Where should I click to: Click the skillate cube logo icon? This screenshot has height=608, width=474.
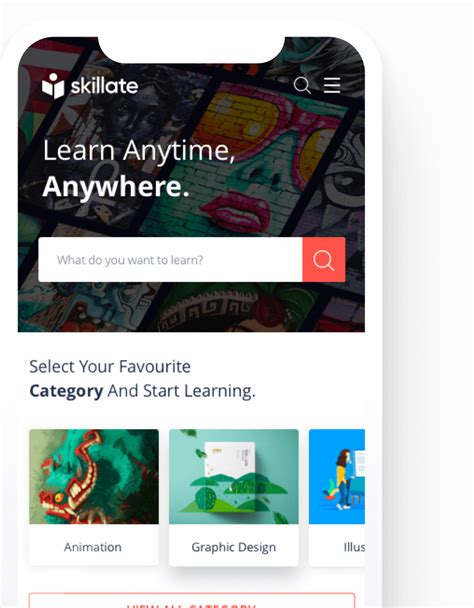(53, 86)
